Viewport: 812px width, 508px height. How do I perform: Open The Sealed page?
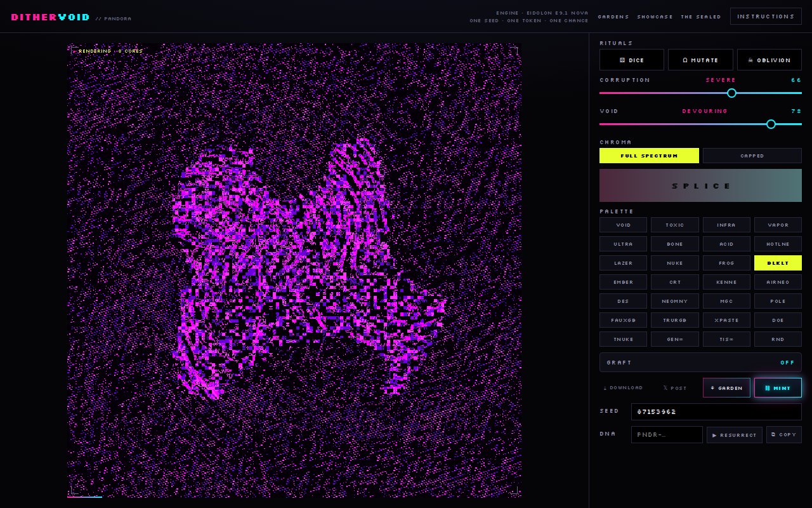point(701,17)
